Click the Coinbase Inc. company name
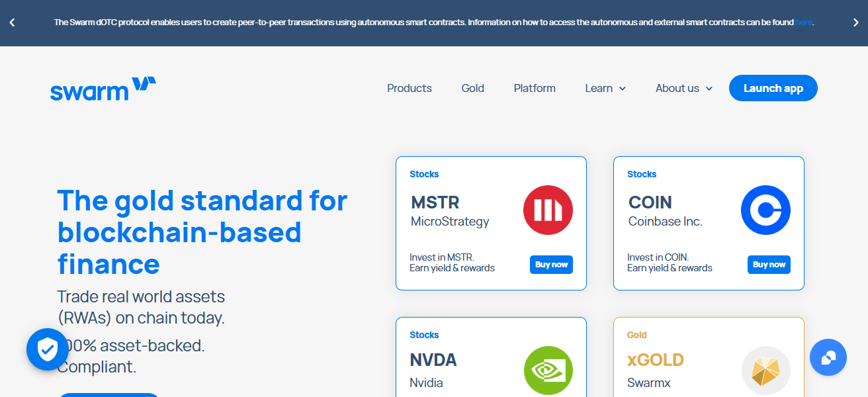The height and width of the screenshot is (397, 868). click(665, 222)
